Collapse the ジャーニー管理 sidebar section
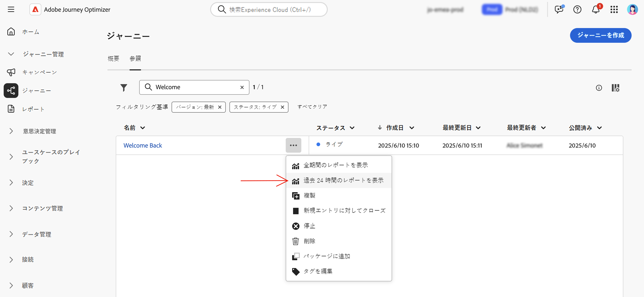This screenshot has height=297, width=644. 11,54
